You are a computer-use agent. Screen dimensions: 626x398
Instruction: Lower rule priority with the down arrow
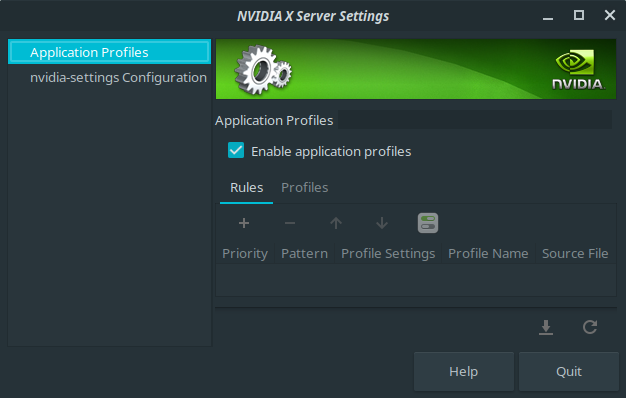click(x=382, y=223)
